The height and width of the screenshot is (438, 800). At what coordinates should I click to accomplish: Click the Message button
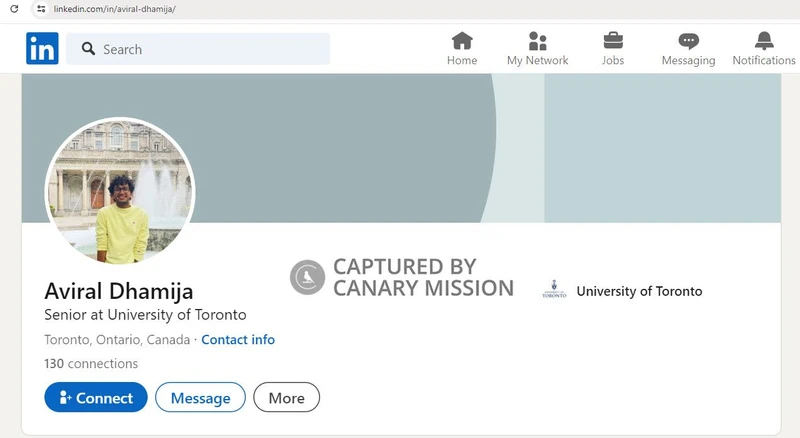point(201,397)
